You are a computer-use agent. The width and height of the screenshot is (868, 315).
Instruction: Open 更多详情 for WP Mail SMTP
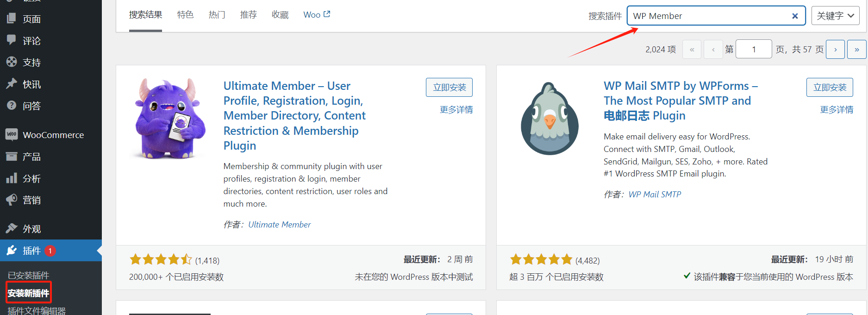pyautogui.click(x=837, y=110)
